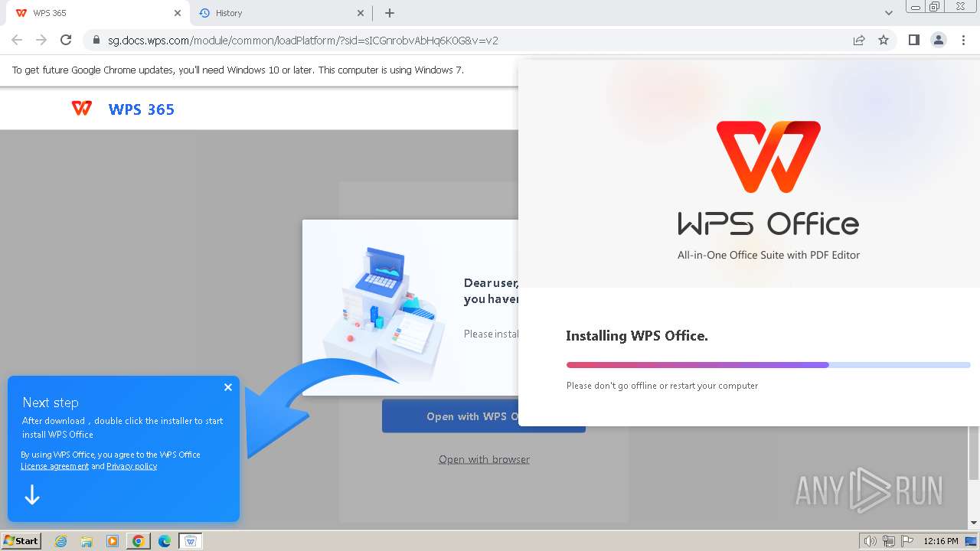980x551 pixels.
Task: Open the volume control tray icon
Action: point(871,541)
